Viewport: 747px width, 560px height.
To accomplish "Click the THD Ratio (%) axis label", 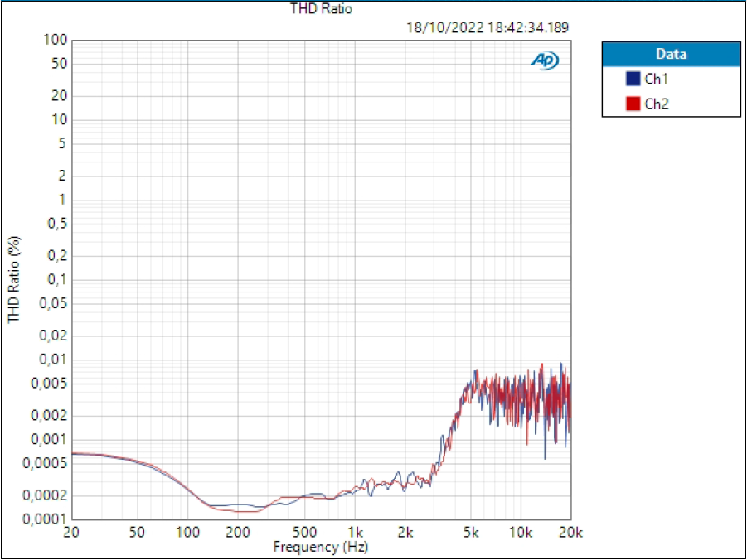I will click(x=12, y=279).
